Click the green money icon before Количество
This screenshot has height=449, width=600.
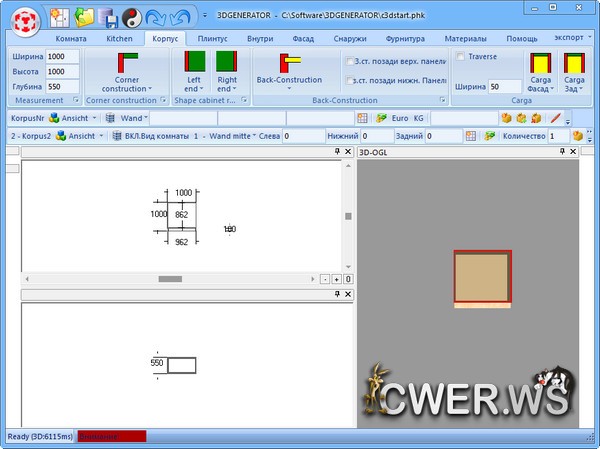pos(490,136)
